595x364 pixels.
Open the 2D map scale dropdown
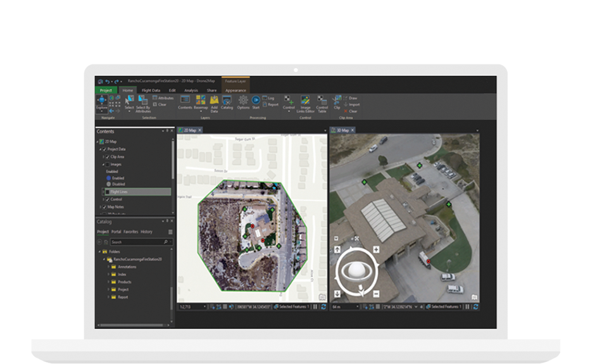[x=204, y=306]
